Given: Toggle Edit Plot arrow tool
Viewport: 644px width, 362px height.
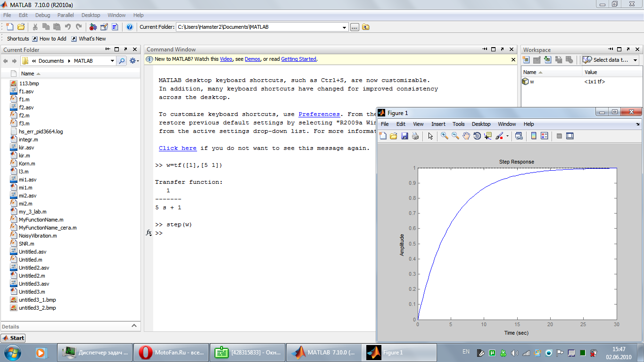Looking at the screenshot, I should (430, 136).
